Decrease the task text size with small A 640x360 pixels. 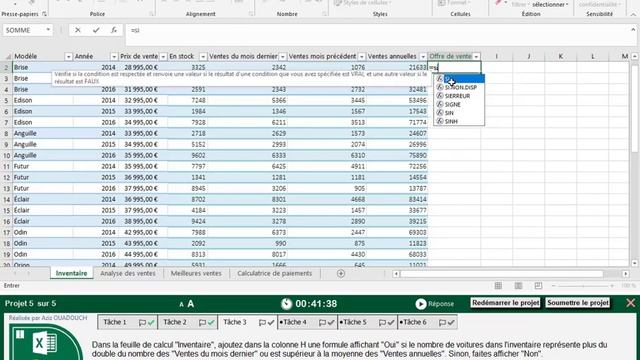pyautogui.click(x=181, y=304)
